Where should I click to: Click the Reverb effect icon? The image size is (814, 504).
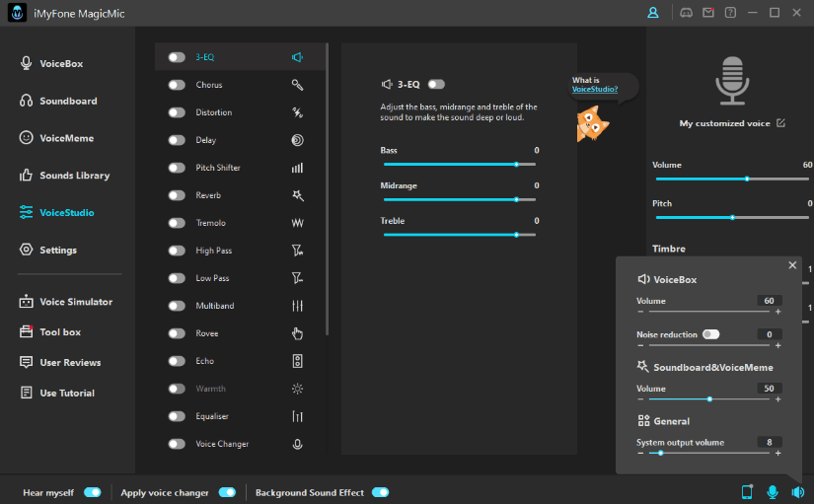click(x=297, y=195)
